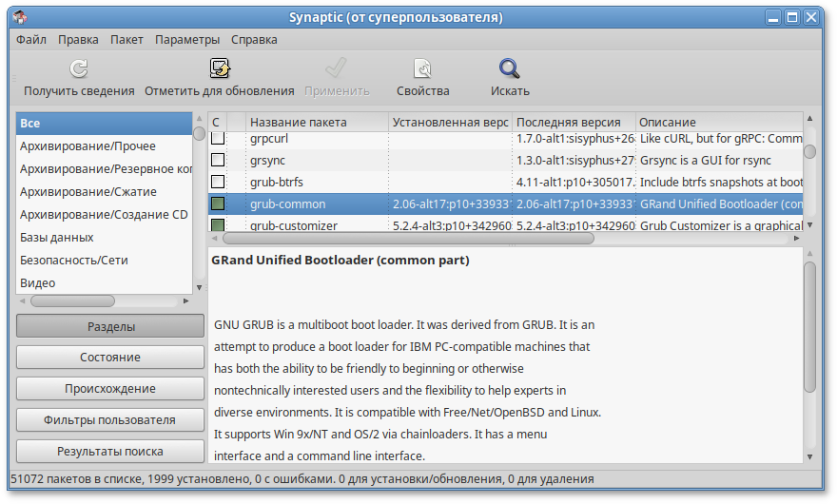Click the Reload package information icon

(x=79, y=68)
